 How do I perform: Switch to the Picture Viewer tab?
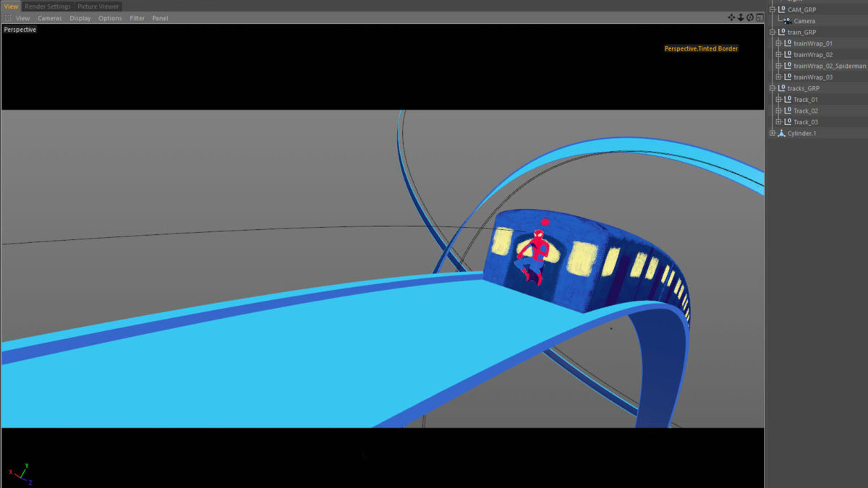[98, 7]
